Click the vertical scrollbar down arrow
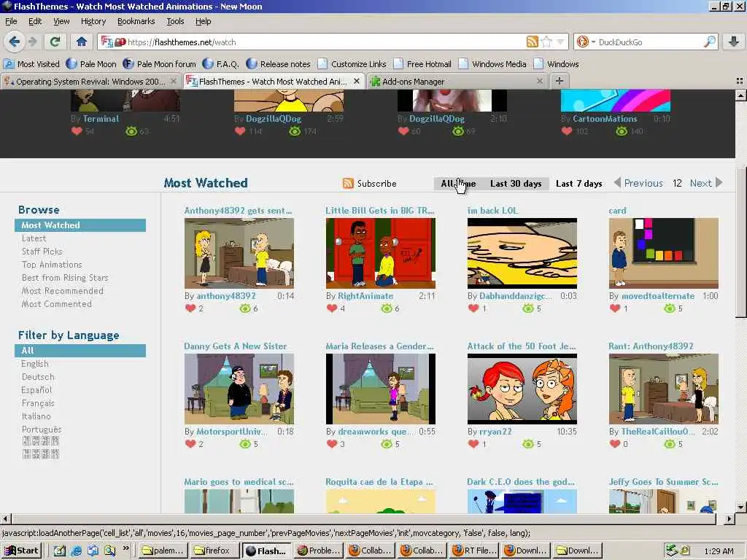The image size is (747, 560). 741,507
